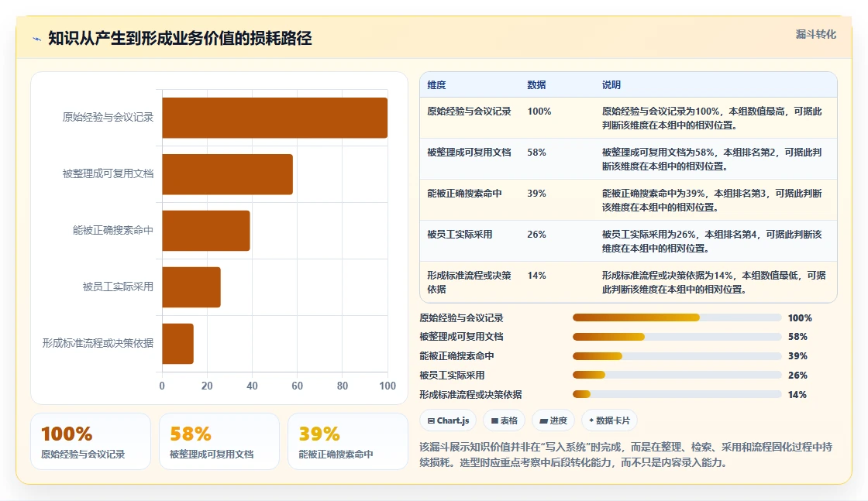Click the x-axis tick label 40
868x501 pixels.
point(252,386)
